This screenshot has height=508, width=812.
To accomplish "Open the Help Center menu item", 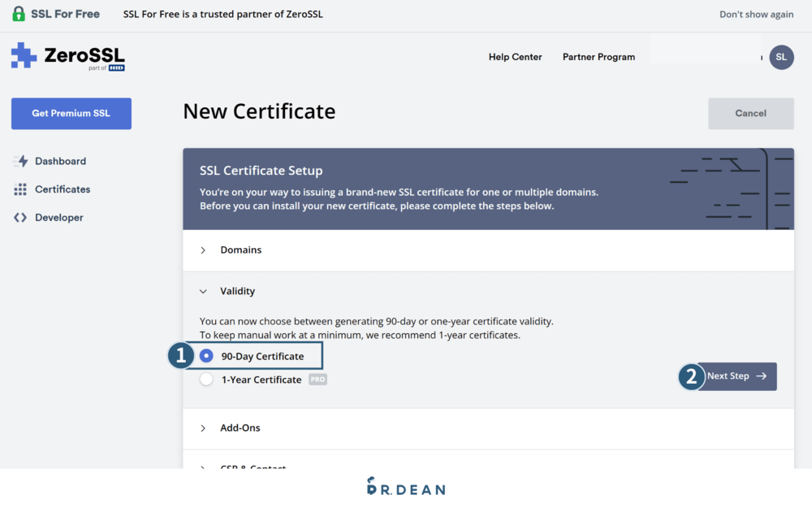I will 515,57.
